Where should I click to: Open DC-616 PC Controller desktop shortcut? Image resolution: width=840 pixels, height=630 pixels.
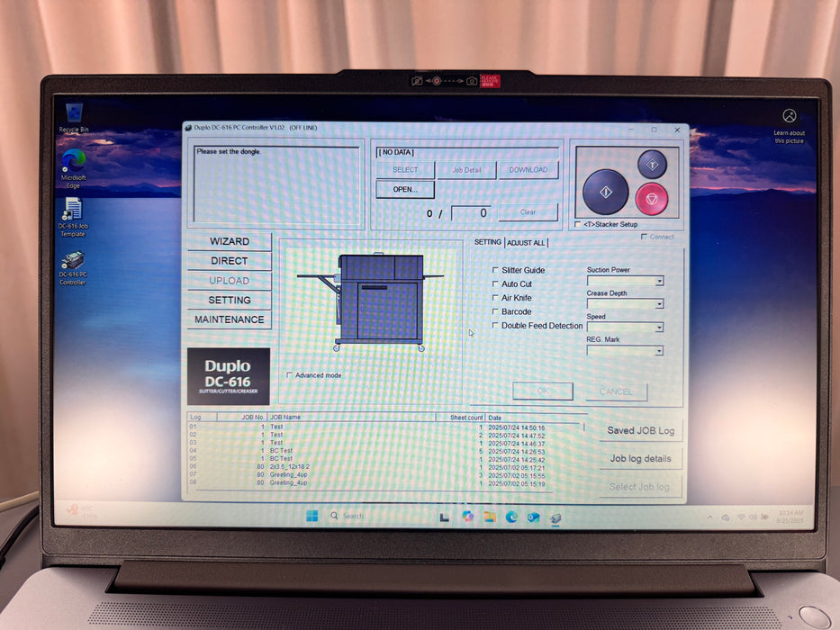click(73, 268)
